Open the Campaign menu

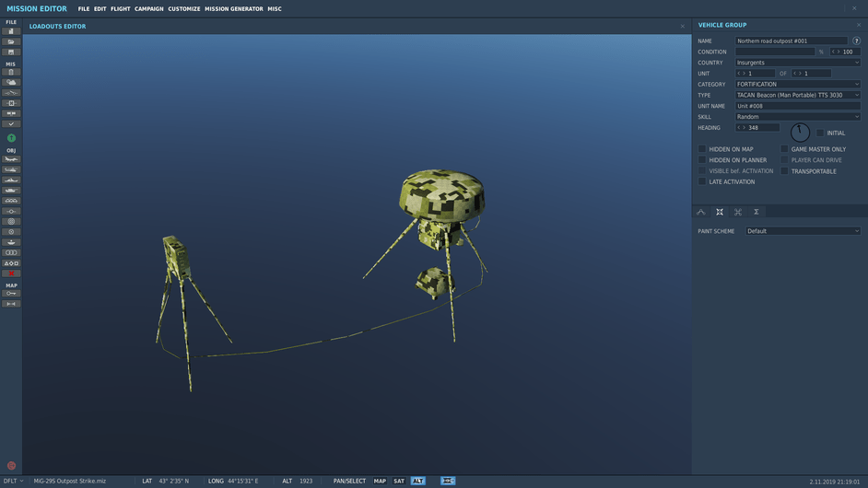point(149,9)
